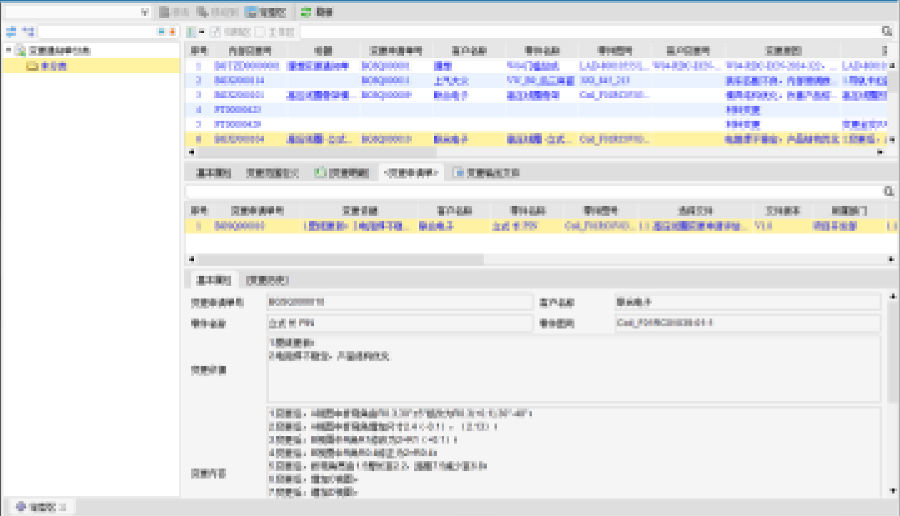Toggle the second checkbox in the grid toolbar
The width and height of the screenshot is (900, 516).
tap(262, 32)
